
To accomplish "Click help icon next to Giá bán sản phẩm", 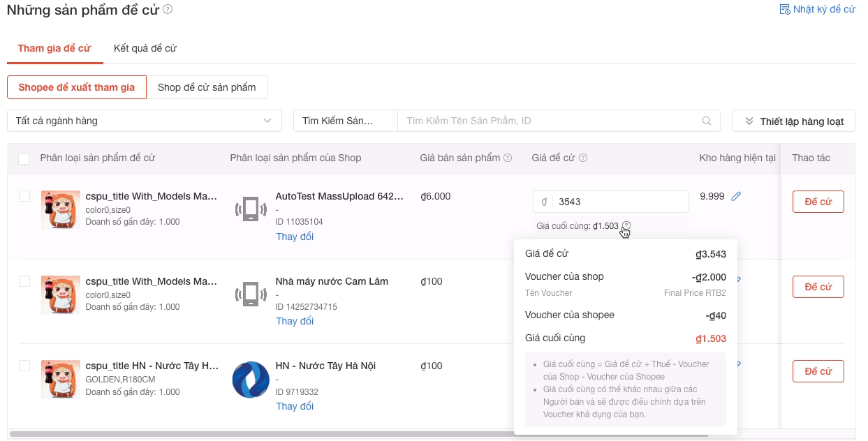I will pyautogui.click(x=508, y=158).
